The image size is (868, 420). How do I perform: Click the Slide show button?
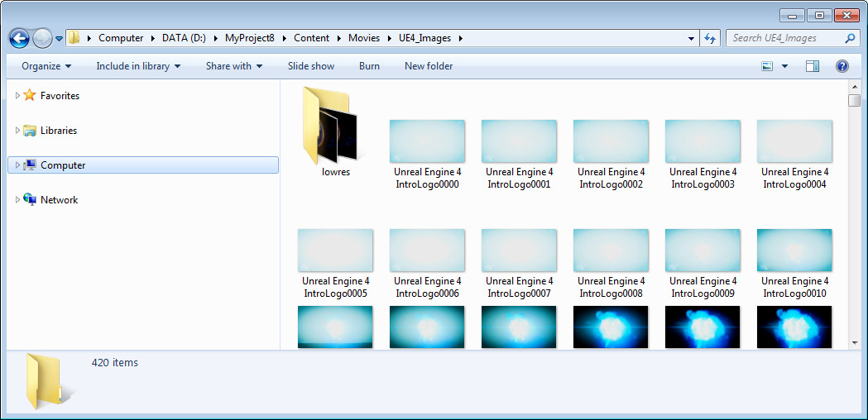pyautogui.click(x=311, y=66)
